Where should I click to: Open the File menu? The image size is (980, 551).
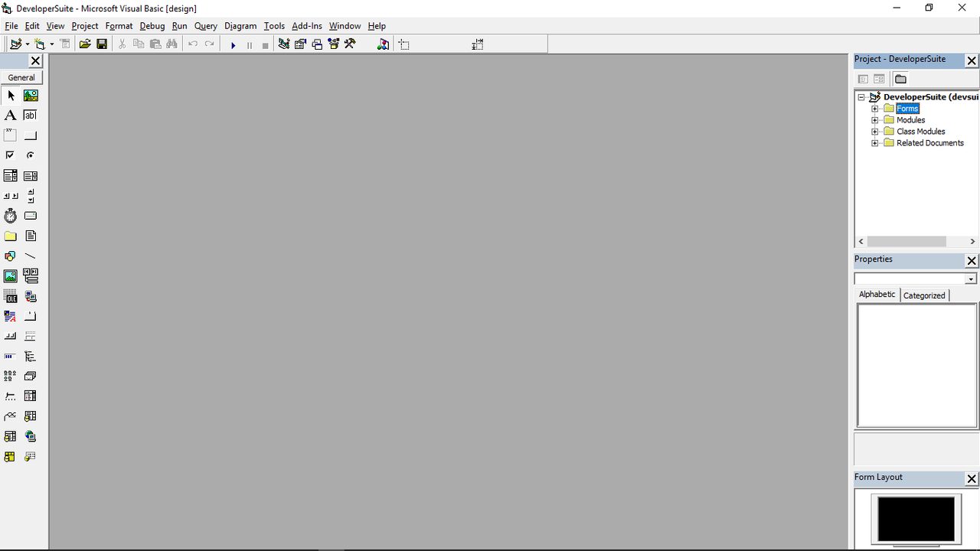click(x=11, y=26)
